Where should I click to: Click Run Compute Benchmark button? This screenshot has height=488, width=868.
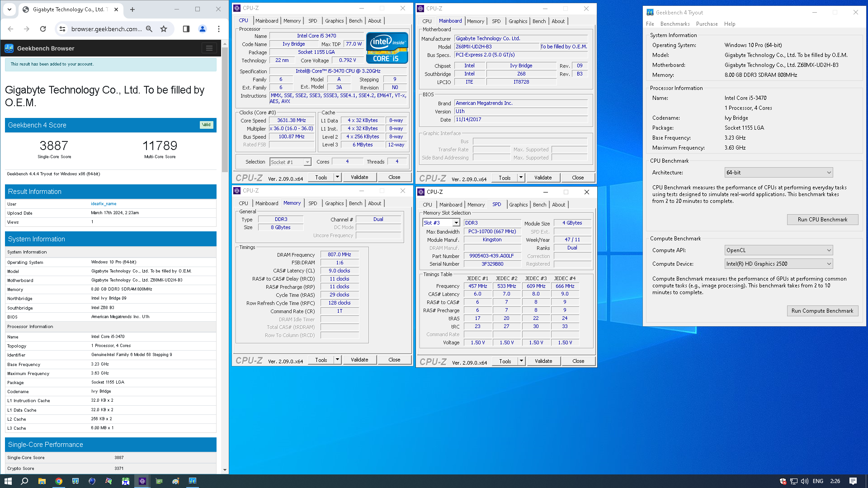pyautogui.click(x=822, y=311)
